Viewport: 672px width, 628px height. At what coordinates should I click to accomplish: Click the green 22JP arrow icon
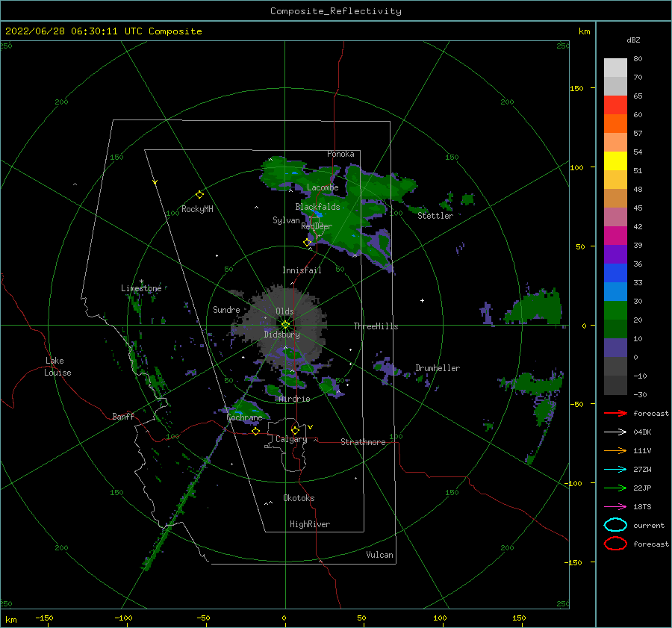(x=615, y=488)
